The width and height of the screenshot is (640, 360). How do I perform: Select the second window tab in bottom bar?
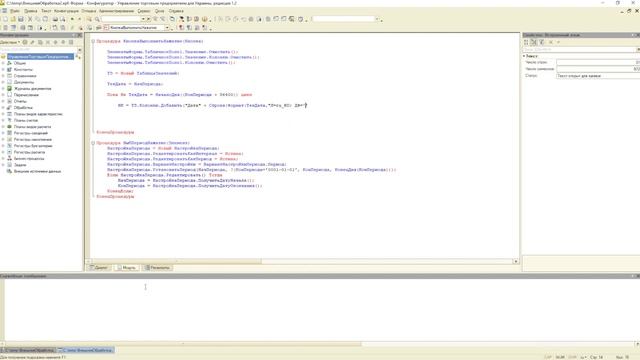86,350
